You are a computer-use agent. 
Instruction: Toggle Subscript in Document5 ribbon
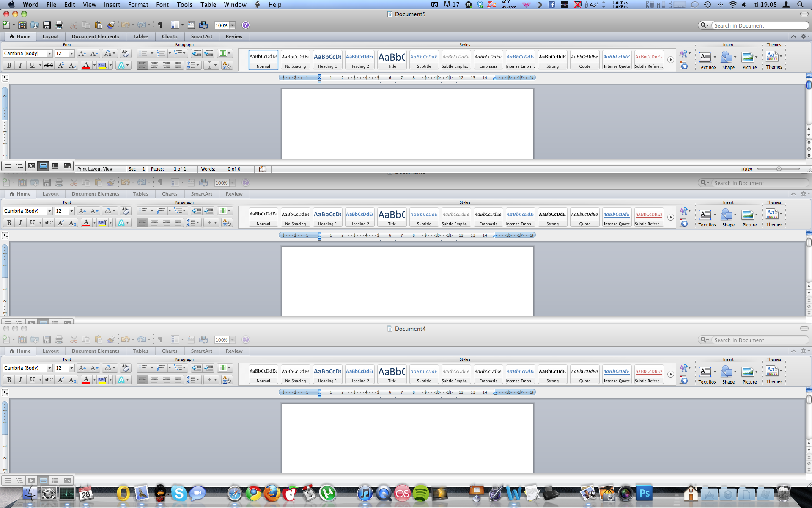pyautogui.click(x=72, y=65)
